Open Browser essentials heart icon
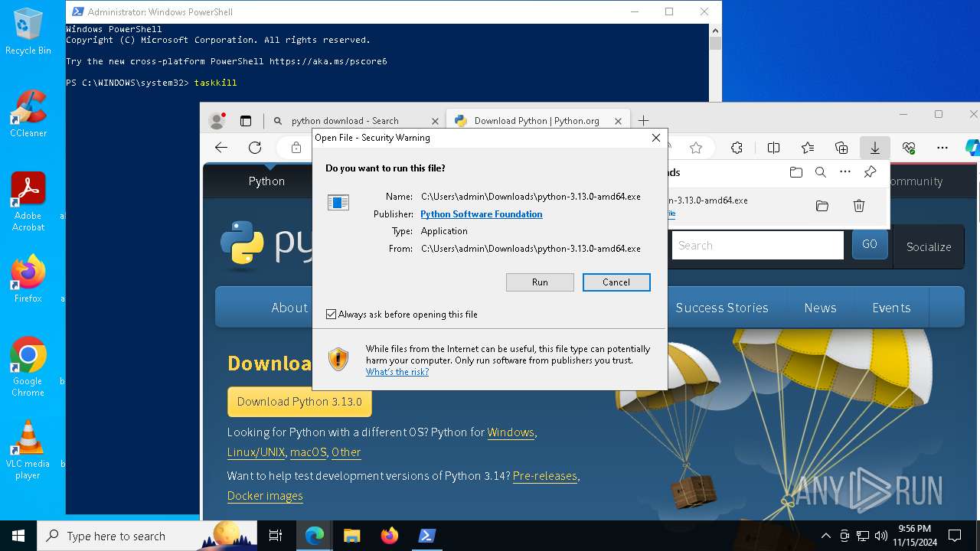This screenshot has width=980, height=551. 909,148
